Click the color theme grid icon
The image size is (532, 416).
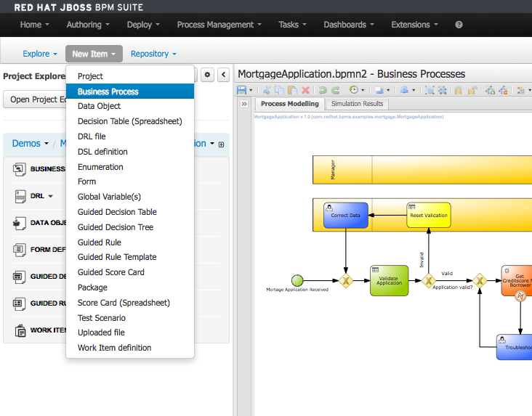(x=521, y=90)
